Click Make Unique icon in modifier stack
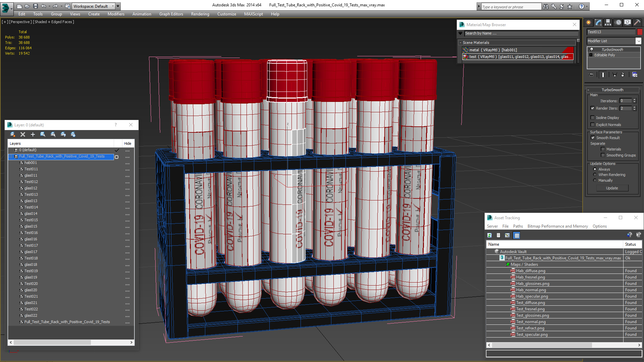644x362 pixels. tap(614, 75)
